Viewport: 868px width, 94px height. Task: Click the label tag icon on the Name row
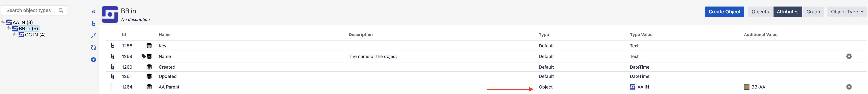click(x=143, y=56)
